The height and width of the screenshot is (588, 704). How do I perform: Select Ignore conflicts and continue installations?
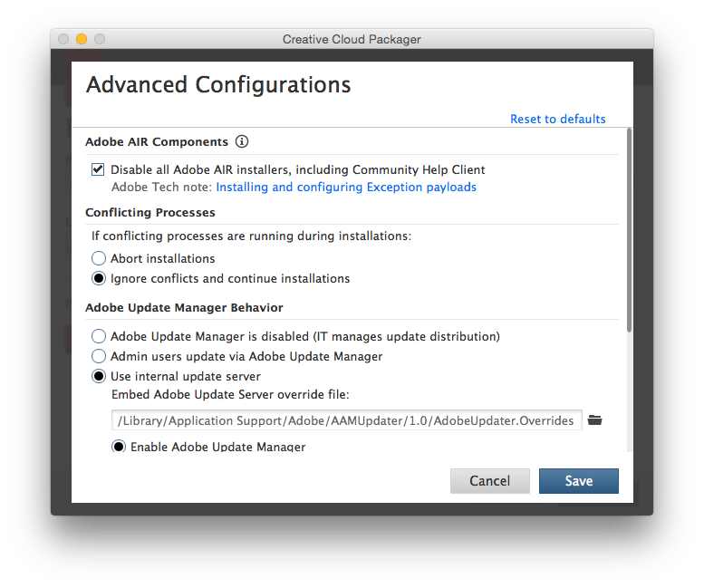pos(99,278)
